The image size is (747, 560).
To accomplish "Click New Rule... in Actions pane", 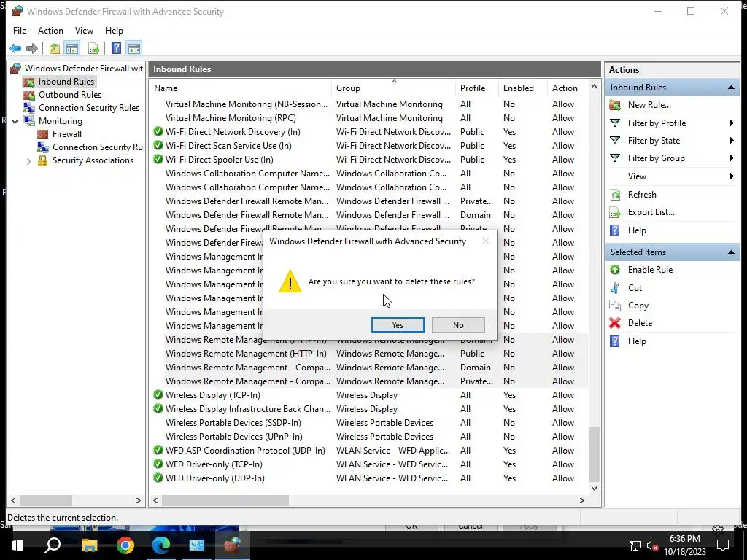I will pos(649,105).
